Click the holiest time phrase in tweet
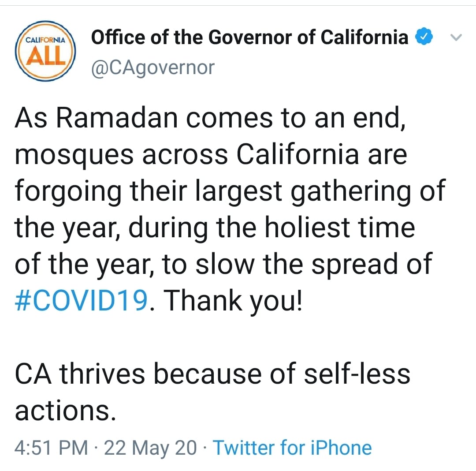This screenshot has width=476, height=471. (340, 228)
